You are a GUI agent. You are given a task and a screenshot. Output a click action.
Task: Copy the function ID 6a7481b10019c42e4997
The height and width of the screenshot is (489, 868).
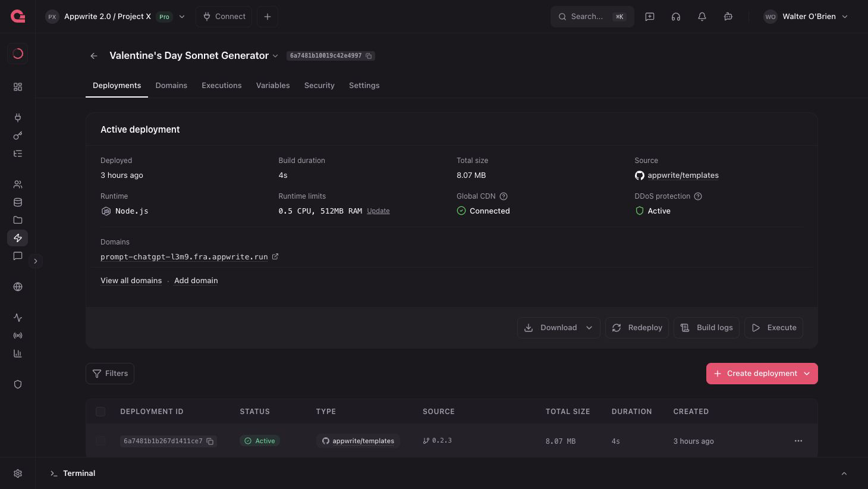pyautogui.click(x=369, y=56)
